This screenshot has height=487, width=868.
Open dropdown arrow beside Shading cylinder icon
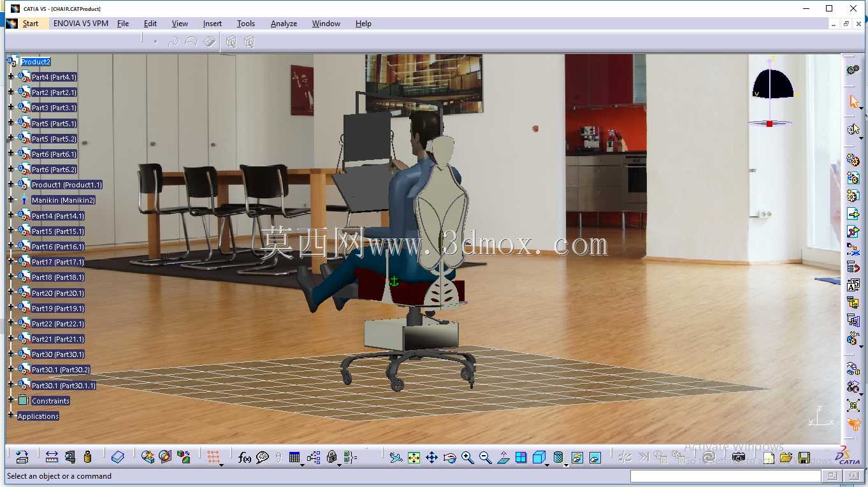click(566, 465)
